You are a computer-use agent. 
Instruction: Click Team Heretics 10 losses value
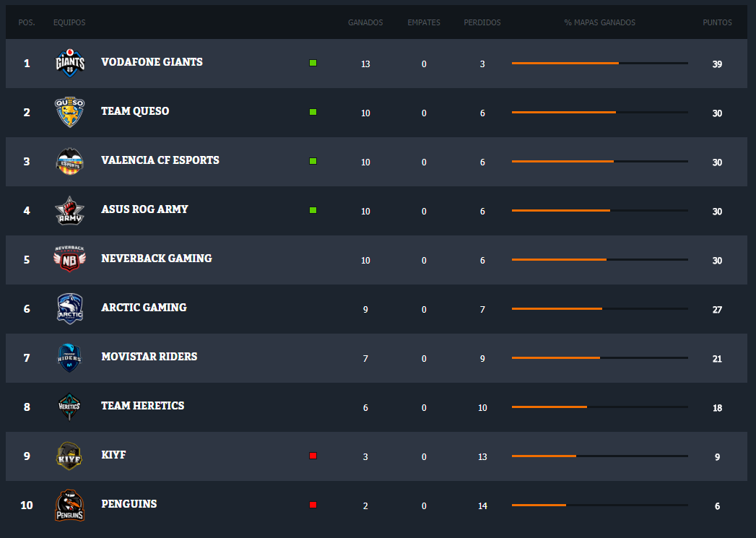coord(482,408)
